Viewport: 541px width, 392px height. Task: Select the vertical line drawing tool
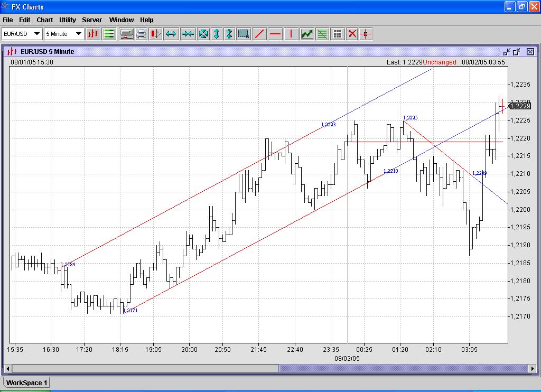[x=291, y=34]
